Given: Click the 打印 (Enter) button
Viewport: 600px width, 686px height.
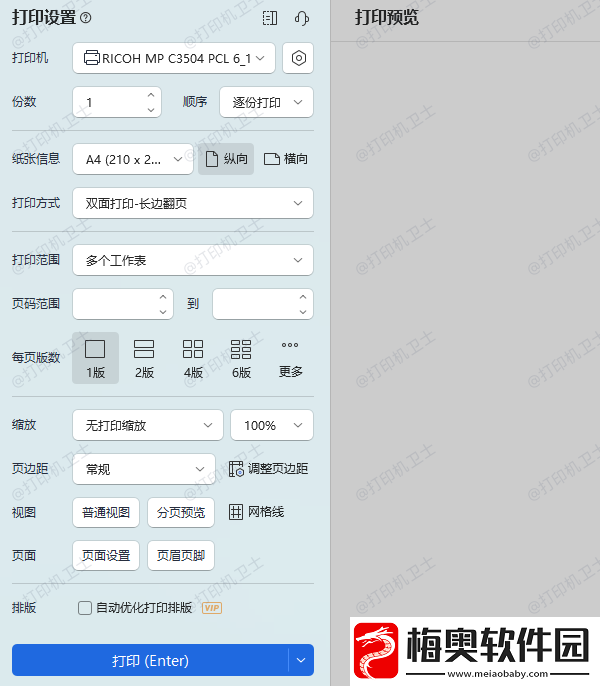Looking at the screenshot, I should point(150,660).
